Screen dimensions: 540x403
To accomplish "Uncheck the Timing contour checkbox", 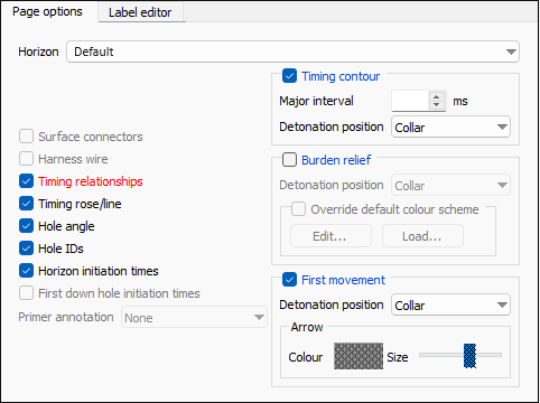I will pyautogui.click(x=289, y=76).
